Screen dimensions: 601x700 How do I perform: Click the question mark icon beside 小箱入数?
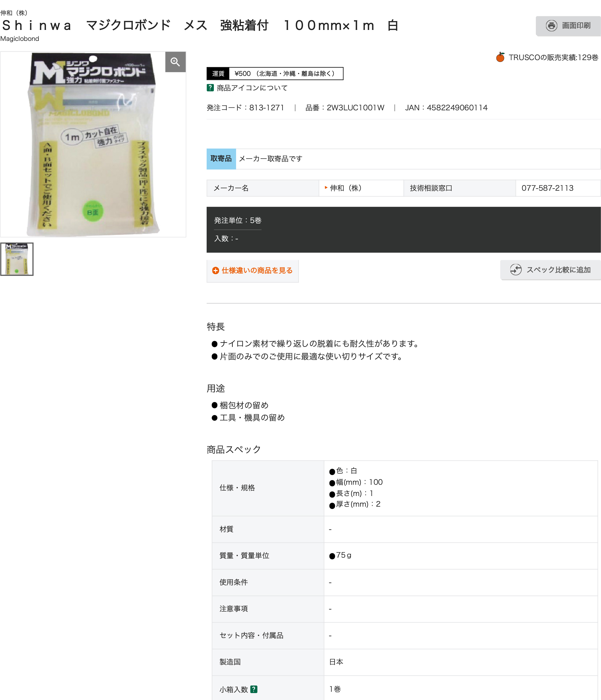tap(254, 689)
